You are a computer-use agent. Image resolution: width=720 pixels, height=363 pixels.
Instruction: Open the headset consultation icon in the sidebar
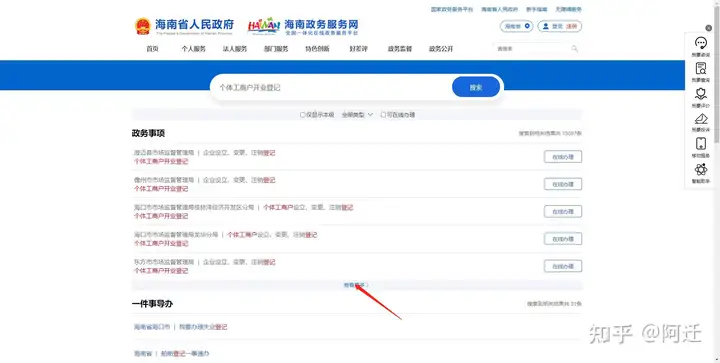[x=701, y=44]
